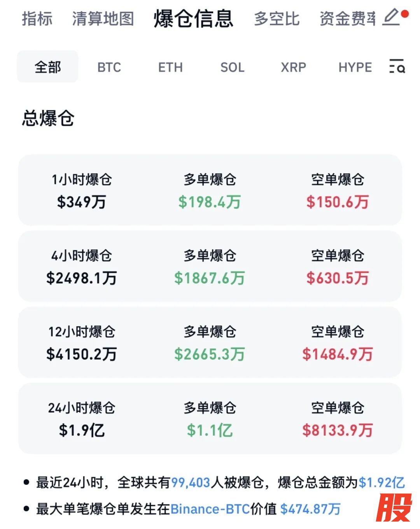Open the Binance-BTC link

point(210,509)
